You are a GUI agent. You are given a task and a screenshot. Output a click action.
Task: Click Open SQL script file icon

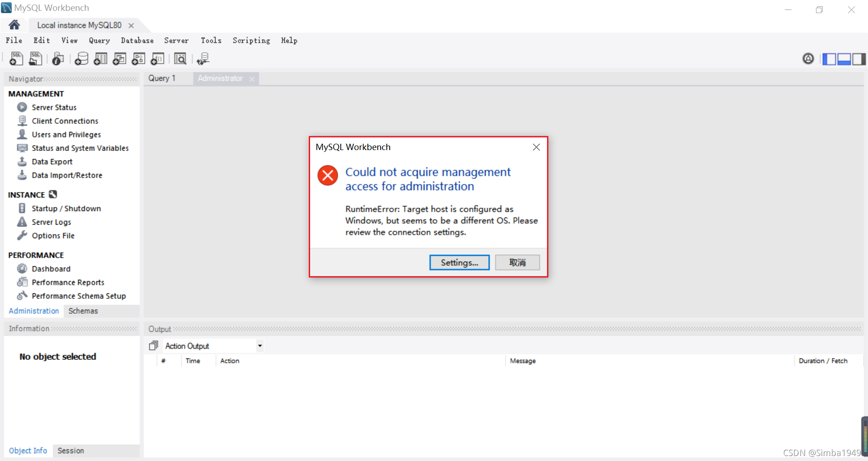coord(35,59)
